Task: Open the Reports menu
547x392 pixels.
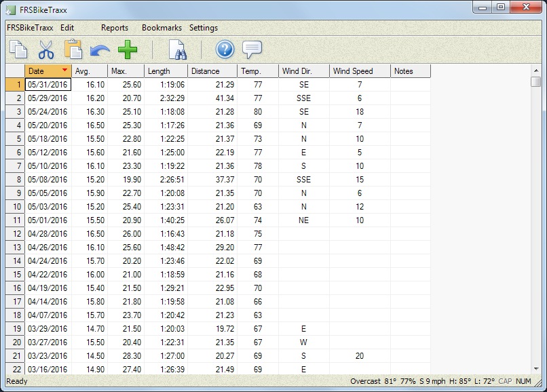Action: [115, 28]
